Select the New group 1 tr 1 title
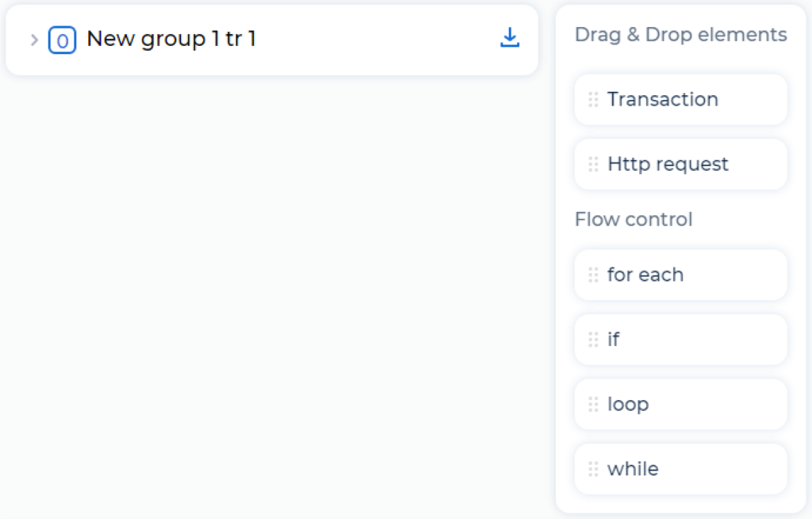812x519 pixels. 171,38
